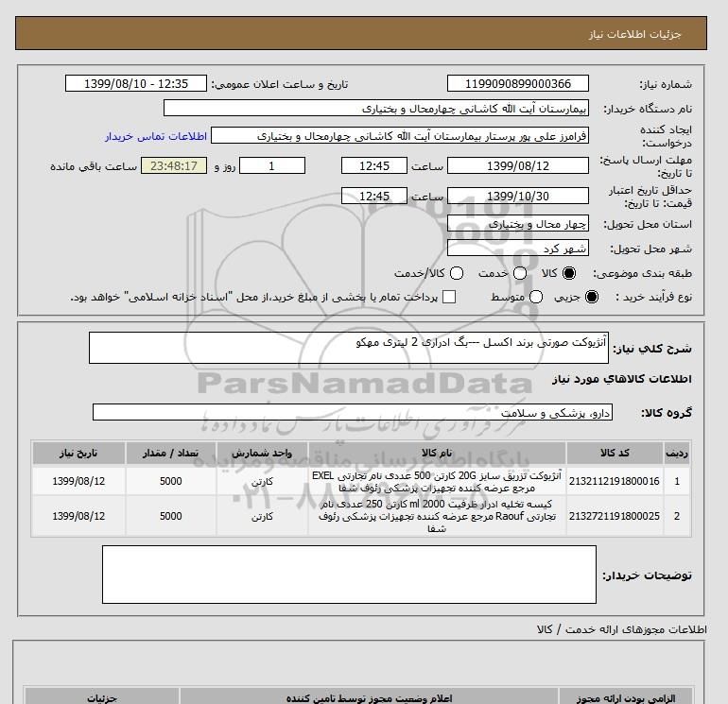Click the تعداد / مقدار column header
This screenshot has width=728, height=704.
(x=170, y=453)
